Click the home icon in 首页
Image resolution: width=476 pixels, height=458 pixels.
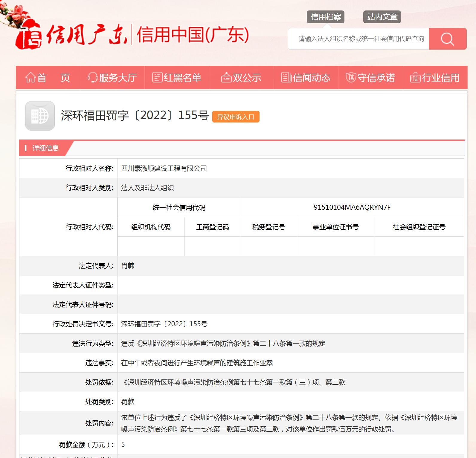click(30, 77)
